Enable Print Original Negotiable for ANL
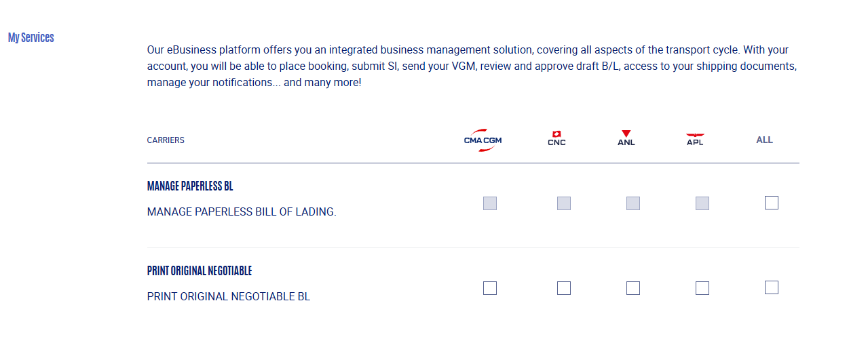868x362 pixels. [633, 288]
